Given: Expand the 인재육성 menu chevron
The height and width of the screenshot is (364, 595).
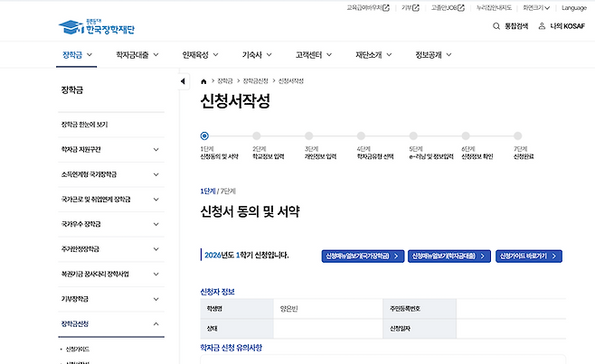Looking at the screenshot, I should click(x=215, y=54).
